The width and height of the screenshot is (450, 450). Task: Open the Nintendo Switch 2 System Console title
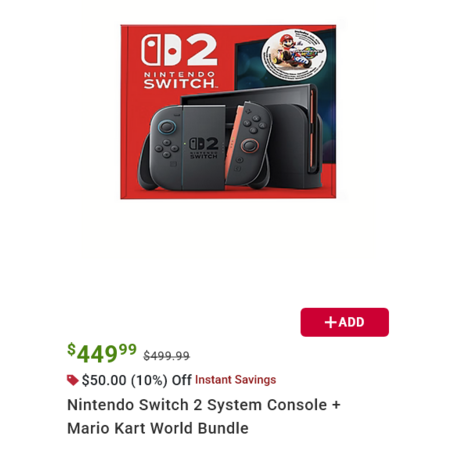[x=204, y=405]
